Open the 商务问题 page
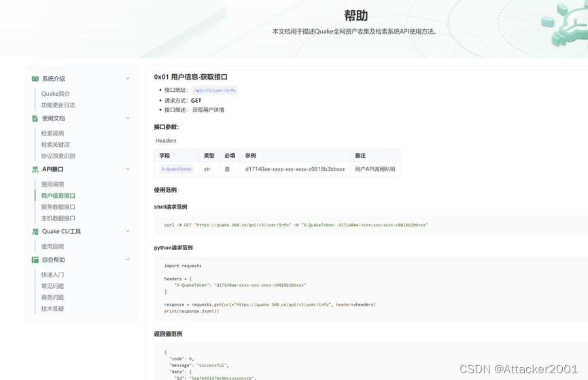The height and width of the screenshot is (380, 588). point(52,298)
